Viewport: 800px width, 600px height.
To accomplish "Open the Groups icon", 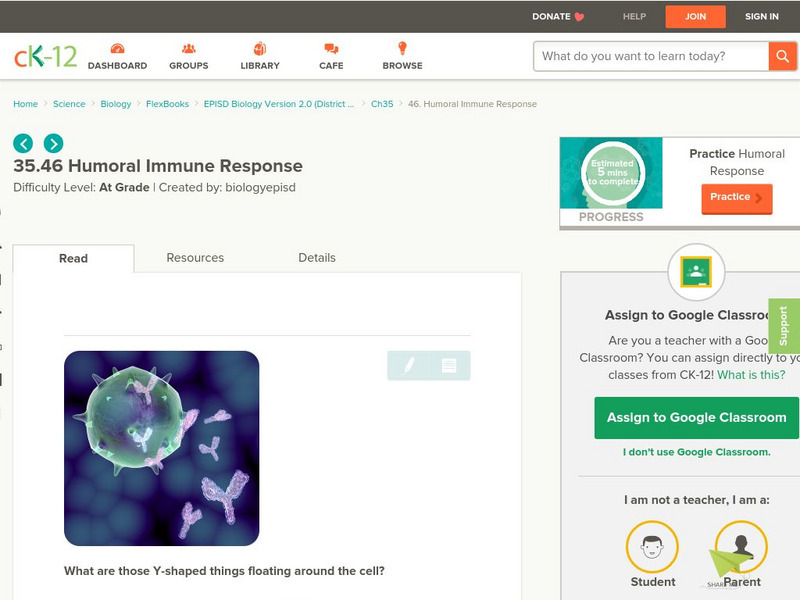I will [189, 49].
